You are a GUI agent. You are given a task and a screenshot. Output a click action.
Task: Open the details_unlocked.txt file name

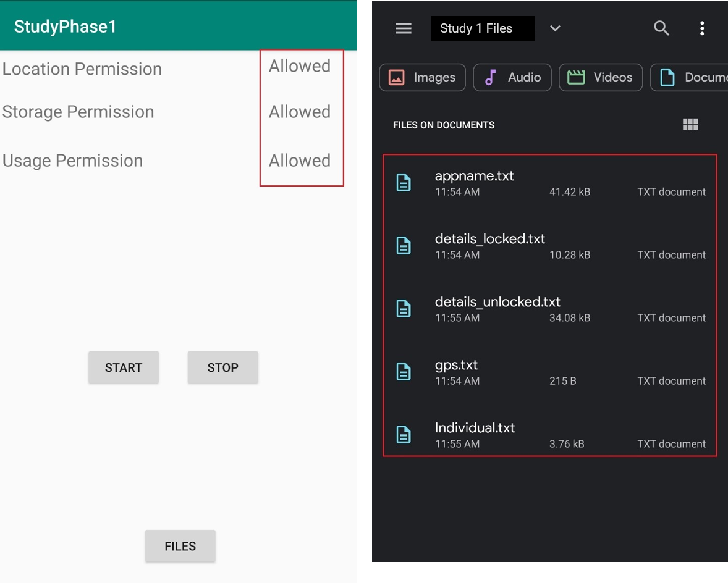click(x=497, y=302)
